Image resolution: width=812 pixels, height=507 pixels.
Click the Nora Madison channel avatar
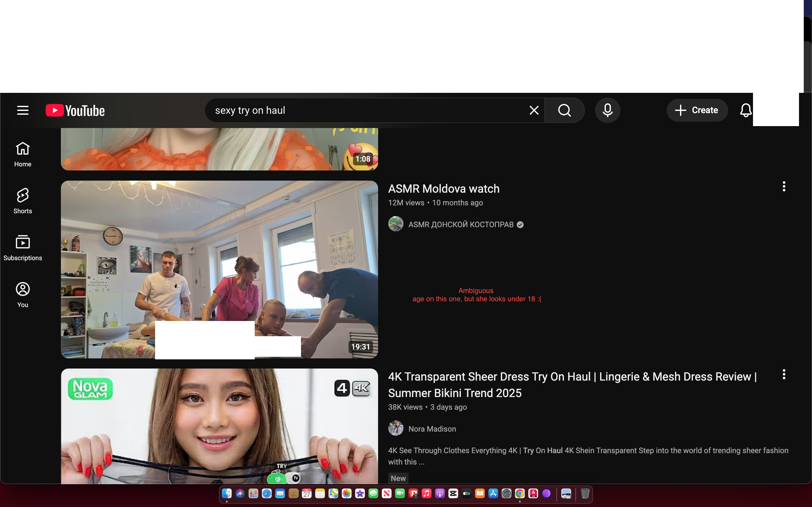click(x=396, y=428)
